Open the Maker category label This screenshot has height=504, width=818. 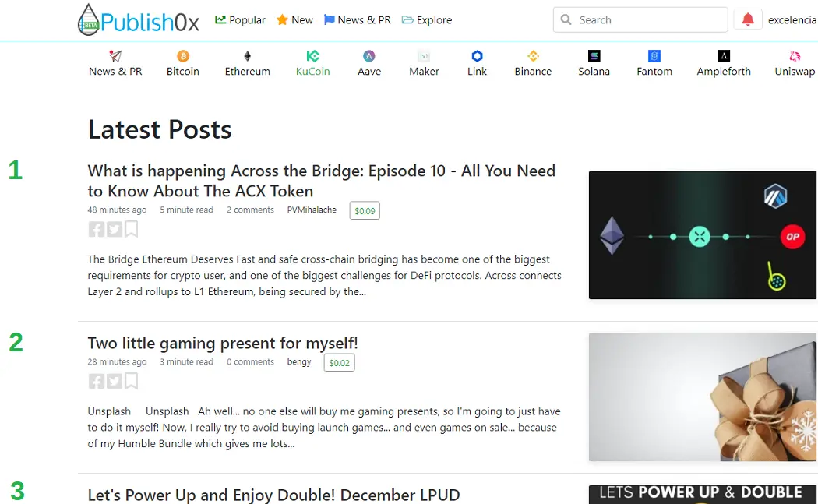(424, 72)
